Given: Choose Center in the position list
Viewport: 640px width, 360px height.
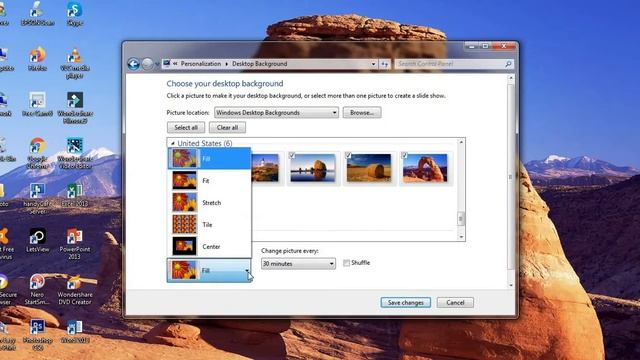Looking at the screenshot, I should tap(209, 247).
